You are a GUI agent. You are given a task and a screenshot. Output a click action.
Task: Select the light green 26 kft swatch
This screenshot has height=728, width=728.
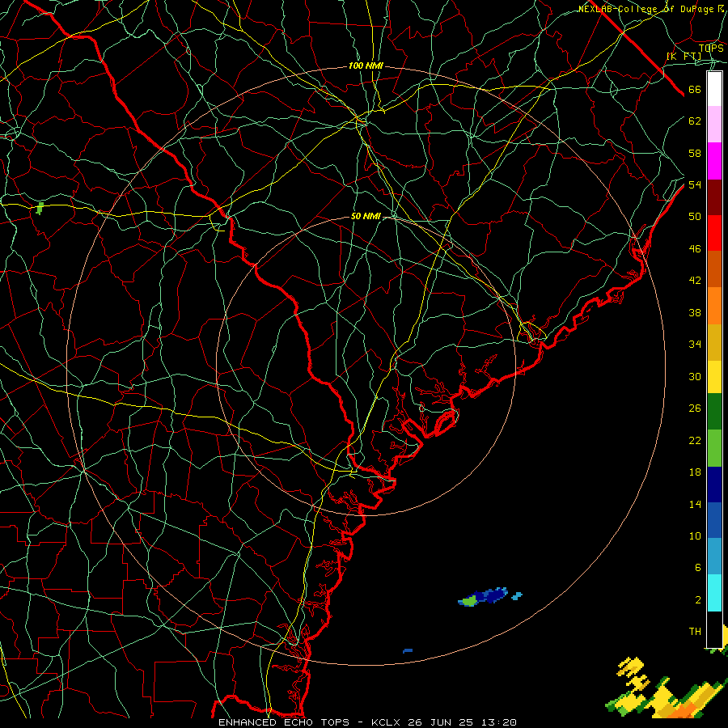click(x=714, y=448)
